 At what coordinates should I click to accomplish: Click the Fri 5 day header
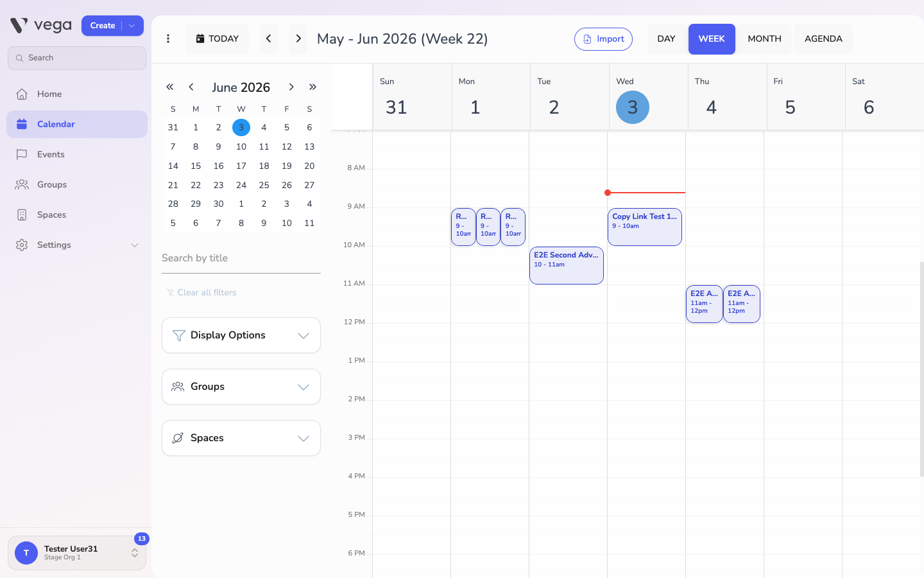[x=806, y=97]
